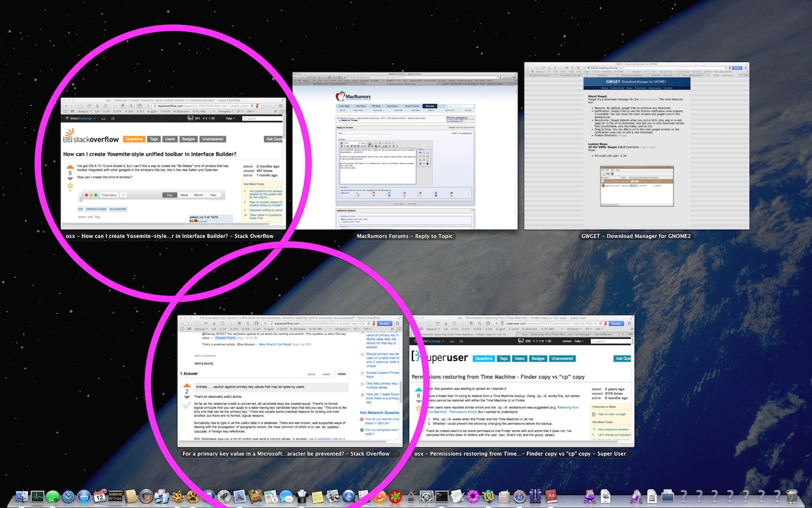This screenshot has width=812, height=508.
Task: Click label starting 'For a primary key value'
Action: pyautogui.click(x=286, y=454)
